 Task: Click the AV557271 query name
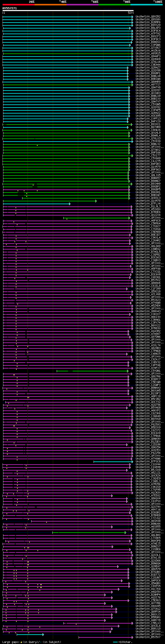click(x=10, y=8)
